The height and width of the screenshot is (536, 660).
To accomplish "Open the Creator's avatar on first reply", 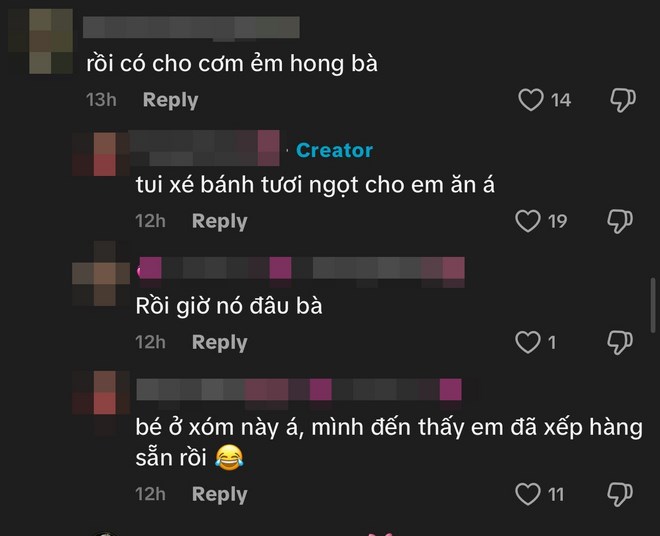I will 101,154.
